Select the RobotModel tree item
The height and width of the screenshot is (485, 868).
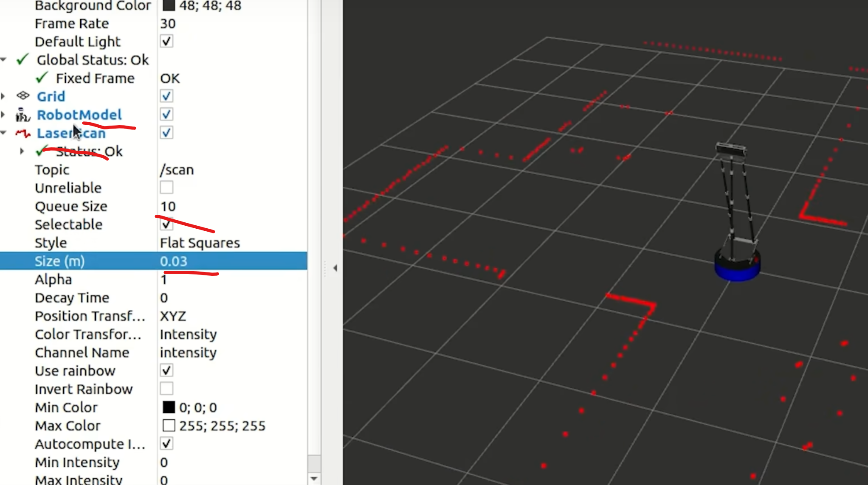[79, 115]
